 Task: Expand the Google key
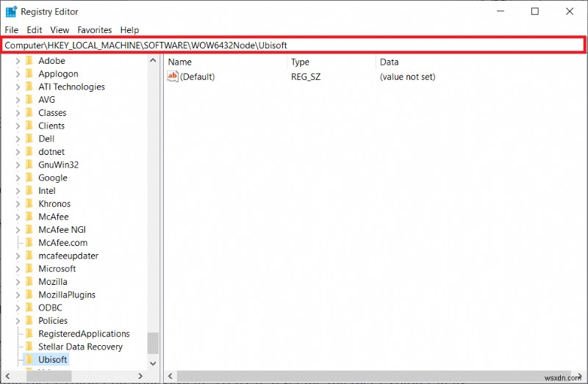[18, 178]
